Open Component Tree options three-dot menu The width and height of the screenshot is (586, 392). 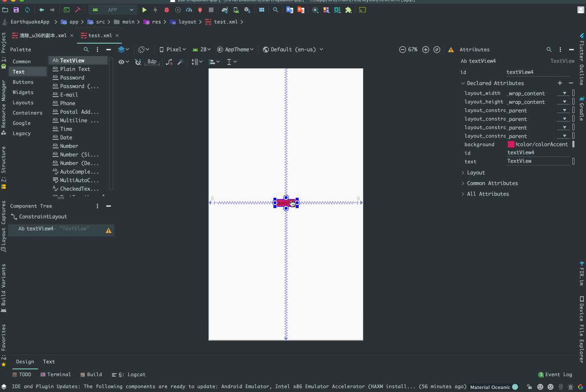pos(97,206)
